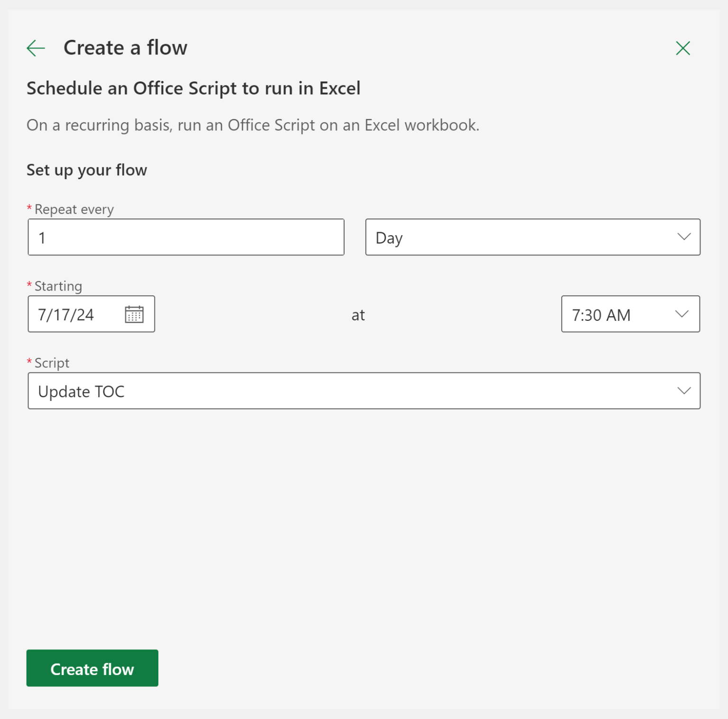The image size is (728, 719).
Task: Go back using the left arrow
Action: tap(36, 48)
